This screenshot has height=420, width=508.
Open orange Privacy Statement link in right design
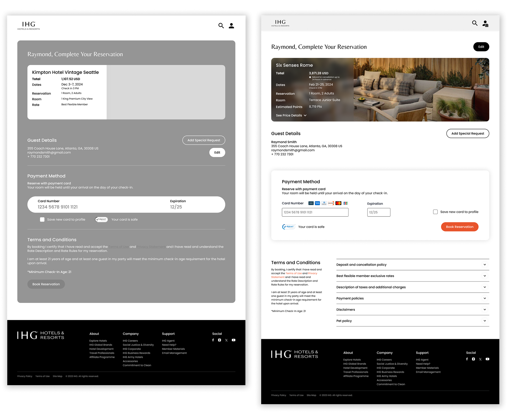[x=312, y=273]
